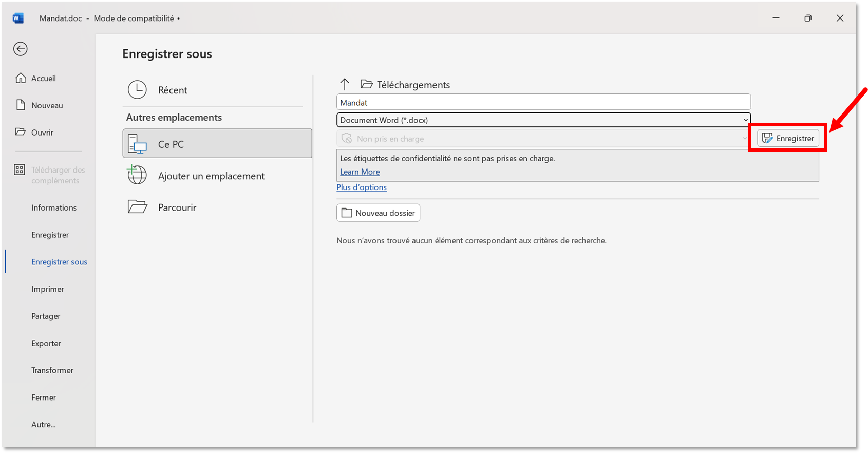Go up one folder level arrow
Image resolution: width=868 pixels, height=454 pixels.
[x=345, y=84]
